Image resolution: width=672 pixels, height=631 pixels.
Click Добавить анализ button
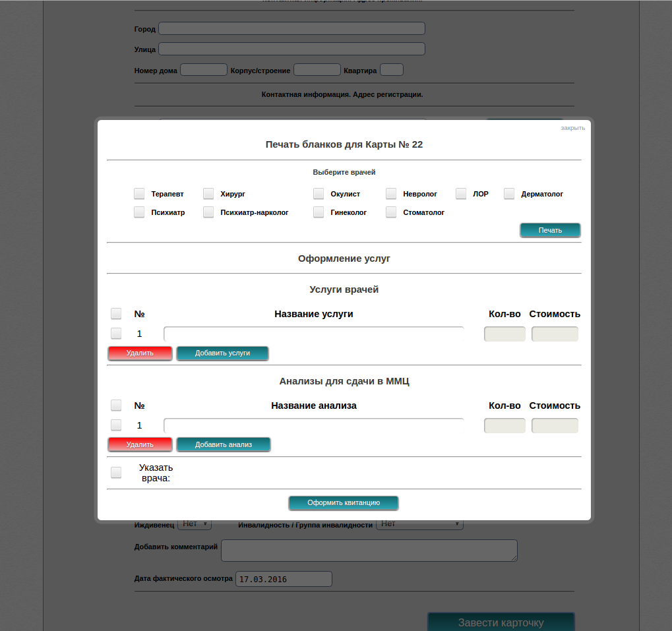[224, 445]
